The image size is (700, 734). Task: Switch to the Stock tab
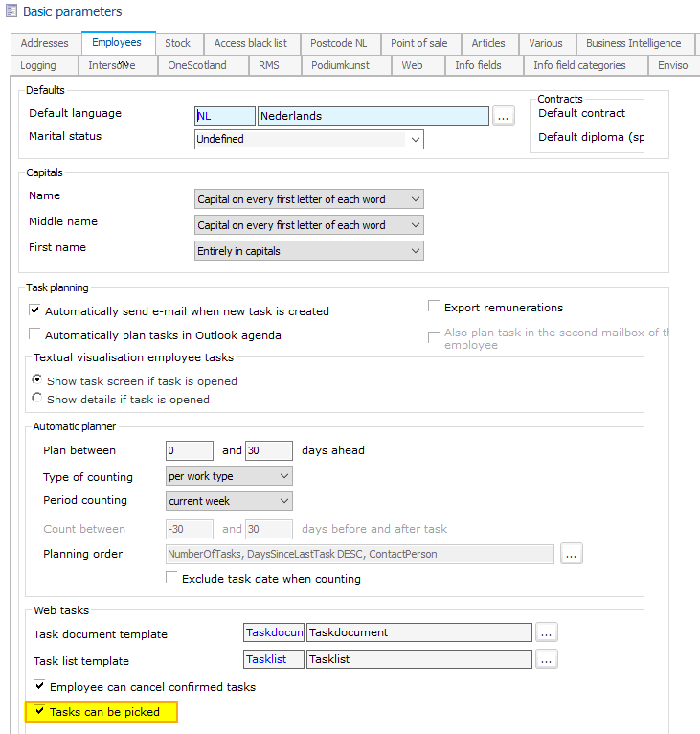[x=177, y=43]
